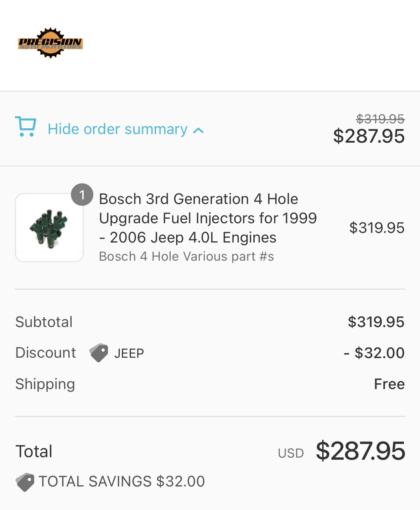Image resolution: width=420 pixels, height=510 pixels.
Task: Click the - $32.00 discount amount
Action: tap(374, 353)
